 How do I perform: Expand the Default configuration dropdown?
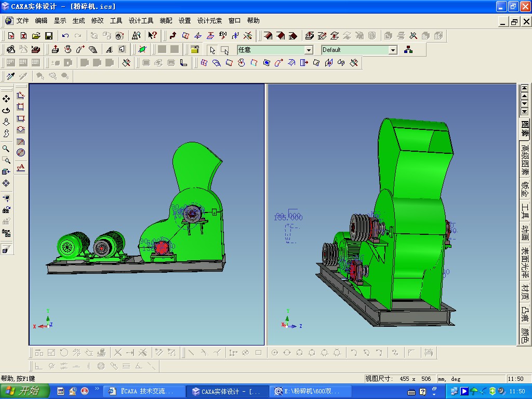point(393,50)
